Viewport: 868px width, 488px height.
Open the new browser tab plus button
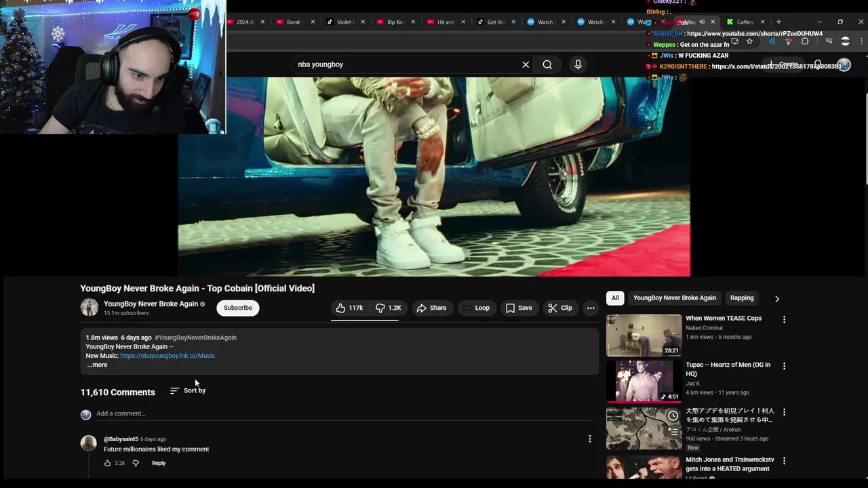tap(778, 22)
